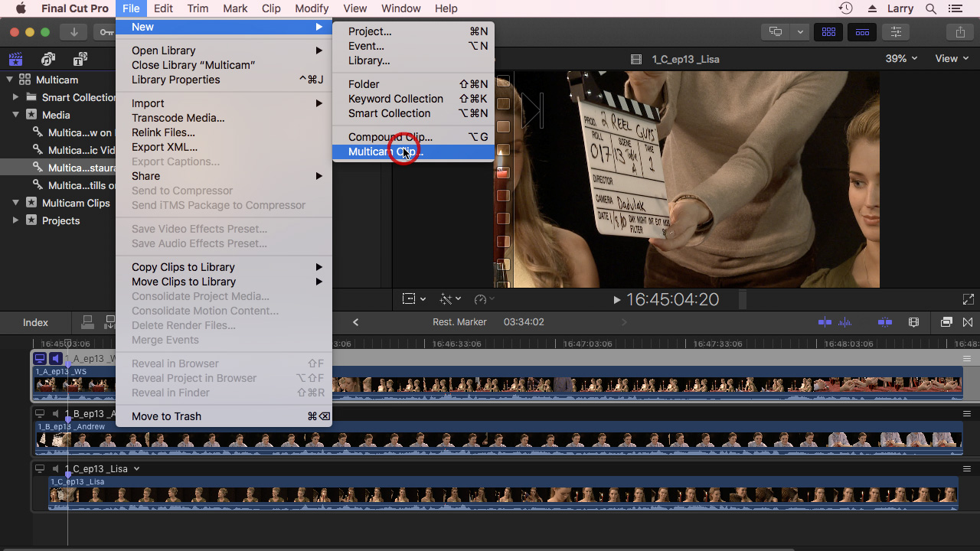
Task: Open the timeline Index
Action: click(35, 323)
